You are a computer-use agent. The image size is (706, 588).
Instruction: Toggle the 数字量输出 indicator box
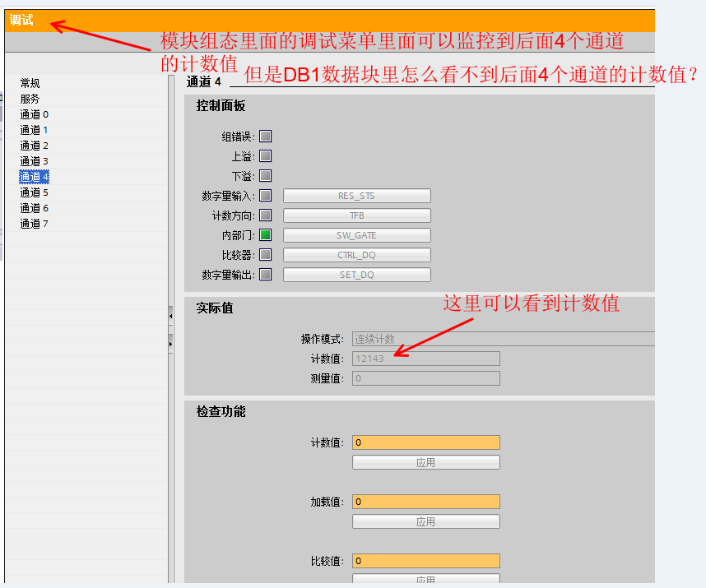pyautogui.click(x=265, y=275)
